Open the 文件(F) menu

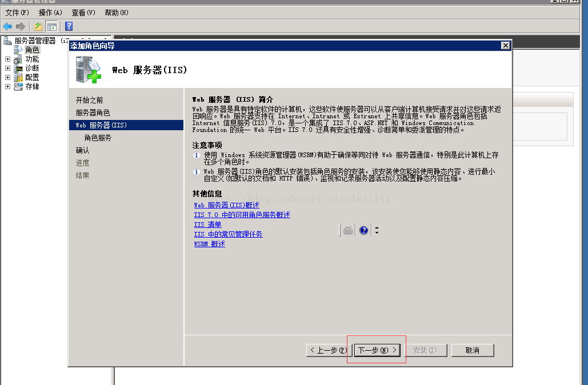(x=17, y=13)
